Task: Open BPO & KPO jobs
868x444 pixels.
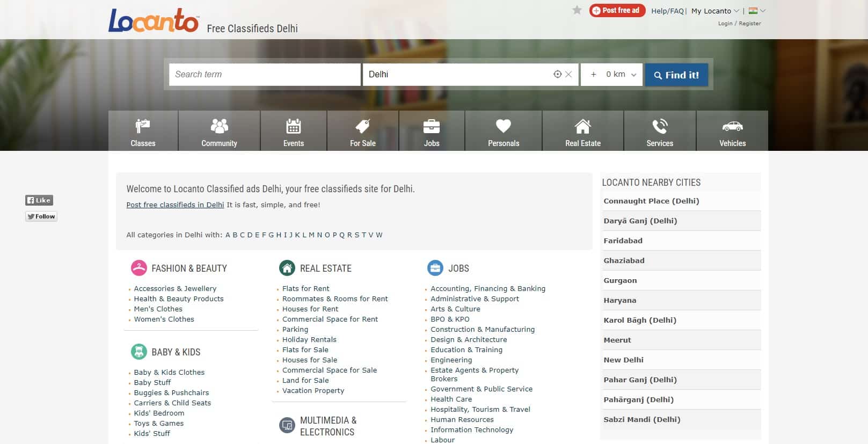Action: pyautogui.click(x=450, y=319)
